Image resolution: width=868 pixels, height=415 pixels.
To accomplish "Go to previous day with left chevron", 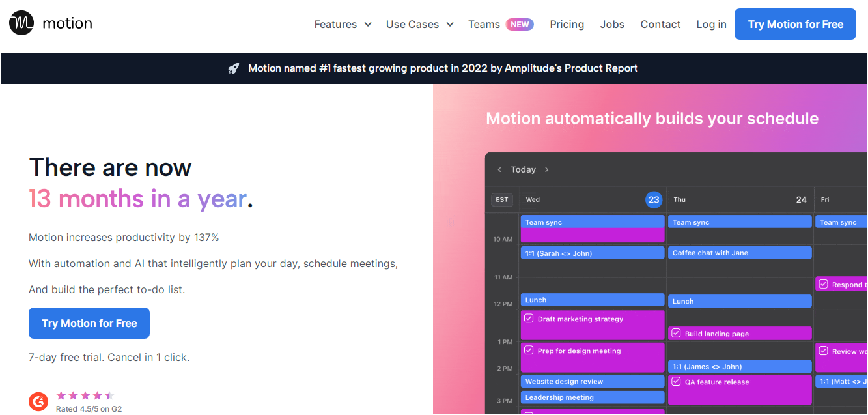I will (x=499, y=170).
